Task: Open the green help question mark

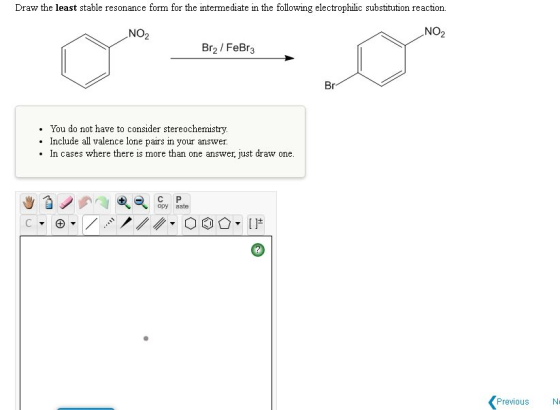Action: point(258,250)
